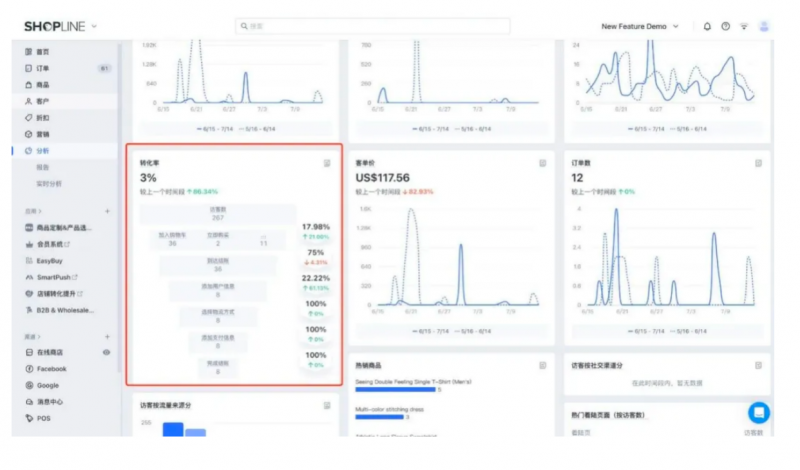Open the dropdown arrow beside SHOPLINE logo
Viewport: 800px width, 470px height.
pyautogui.click(x=95, y=26)
